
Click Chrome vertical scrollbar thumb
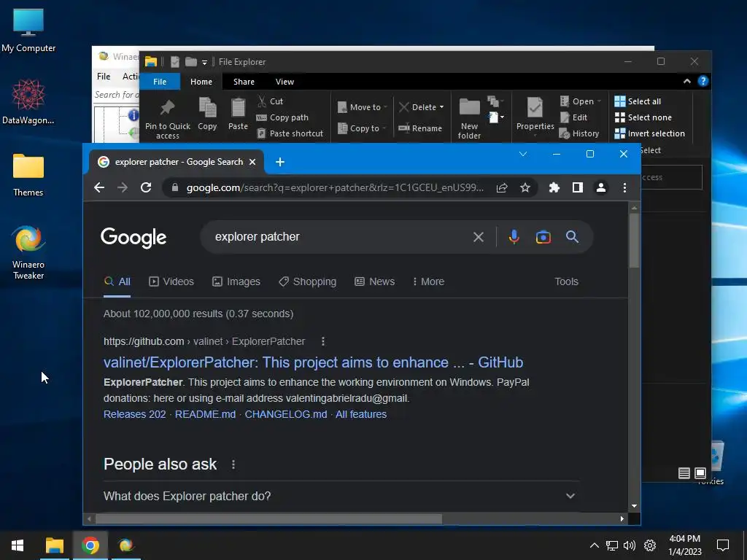[634, 240]
